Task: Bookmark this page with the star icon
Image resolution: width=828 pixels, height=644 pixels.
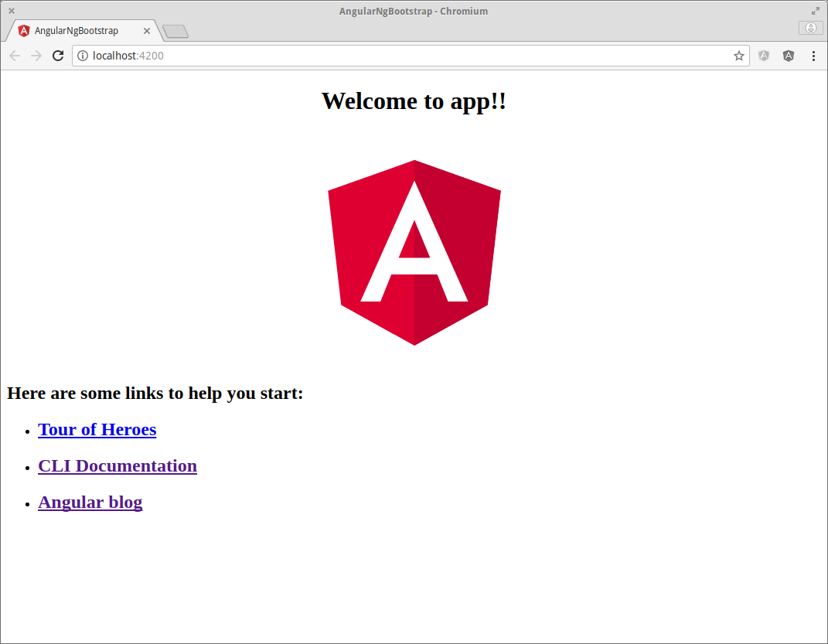Action: point(739,56)
